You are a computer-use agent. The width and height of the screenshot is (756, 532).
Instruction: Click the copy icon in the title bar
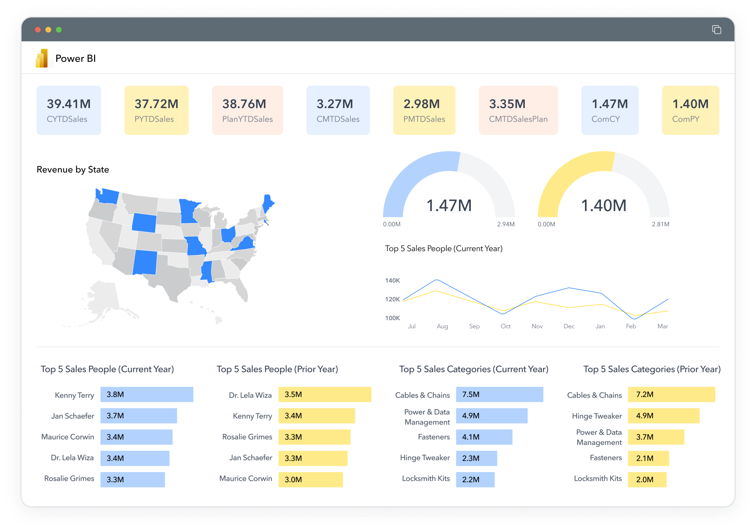[716, 30]
